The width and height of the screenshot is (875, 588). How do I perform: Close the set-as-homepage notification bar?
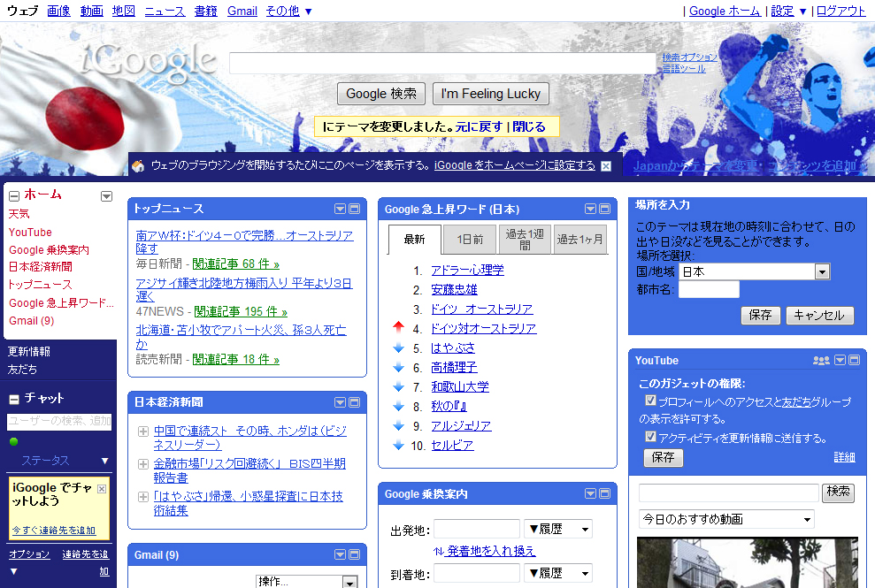[606, 166]
